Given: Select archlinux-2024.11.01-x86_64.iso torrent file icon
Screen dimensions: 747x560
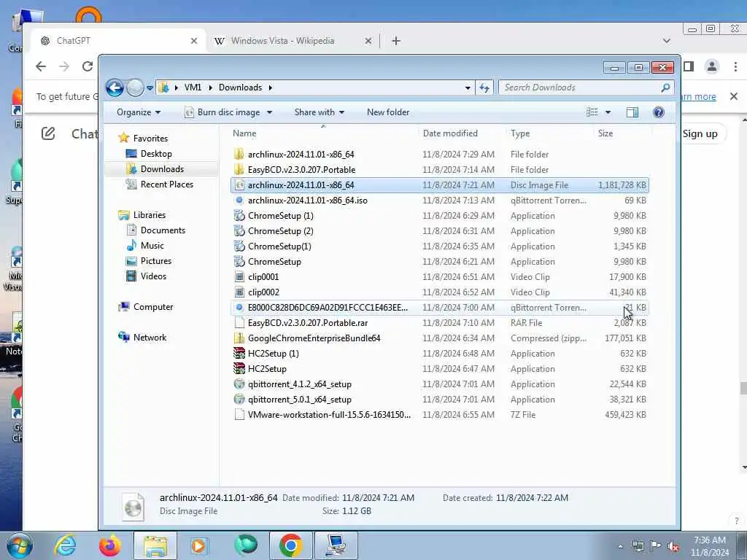Looking at the screenshot, I should 239,200.
